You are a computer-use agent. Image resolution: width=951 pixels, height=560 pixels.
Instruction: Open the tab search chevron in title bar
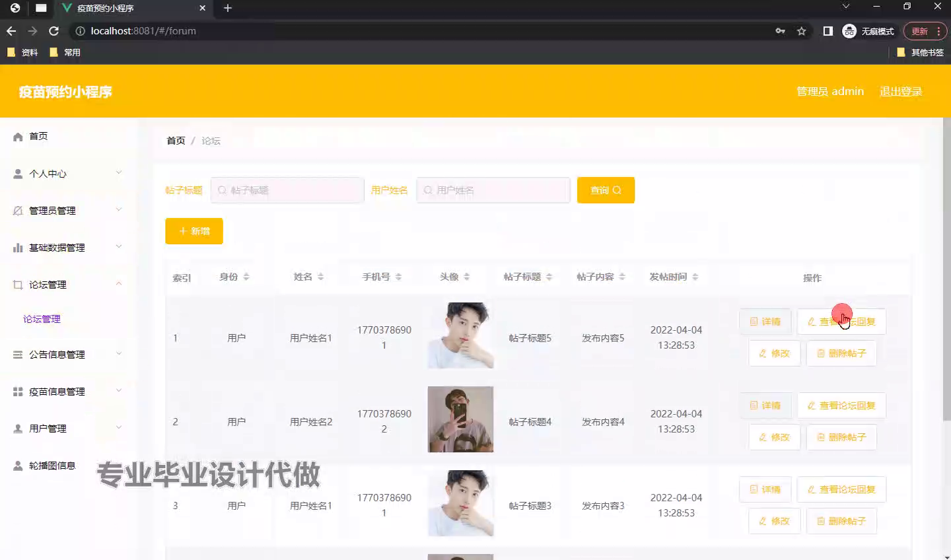pyautogui.click(x=846, y=6)
